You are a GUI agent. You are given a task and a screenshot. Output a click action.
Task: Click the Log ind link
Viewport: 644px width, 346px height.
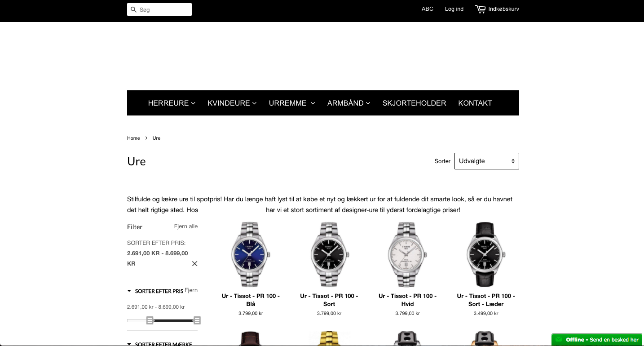pyautogui.click(x=454, y=9)
